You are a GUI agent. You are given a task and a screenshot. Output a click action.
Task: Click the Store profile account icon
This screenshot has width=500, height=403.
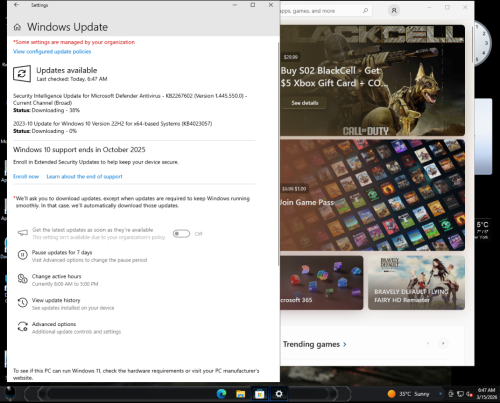(x=394, y=11)
